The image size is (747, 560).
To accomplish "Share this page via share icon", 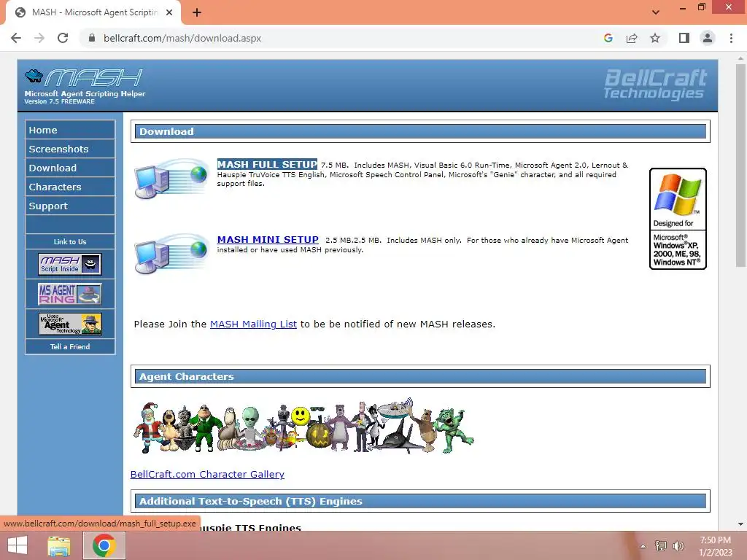I will 632,38.
